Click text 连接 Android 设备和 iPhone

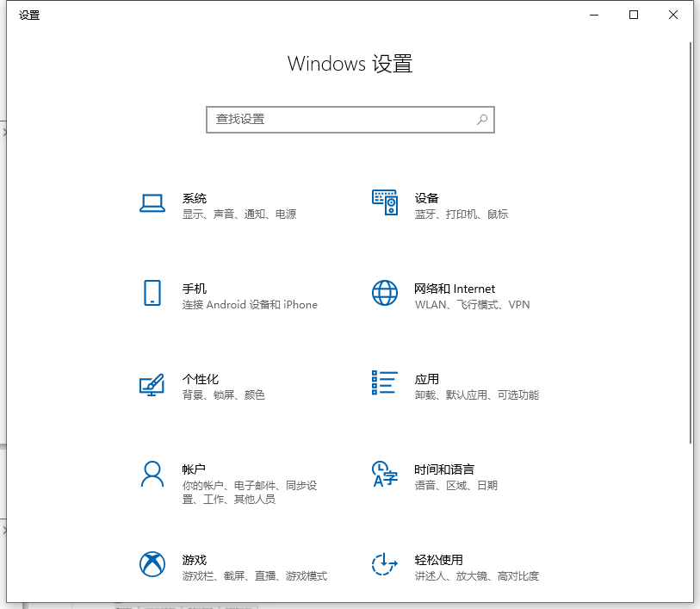coord(250,305)
